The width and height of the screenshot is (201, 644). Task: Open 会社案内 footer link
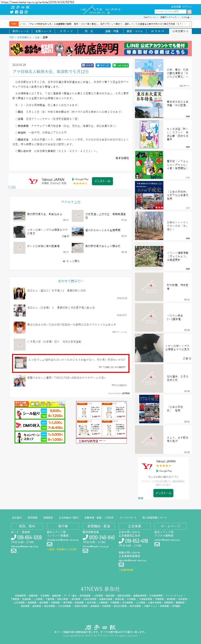coord(17,518)
